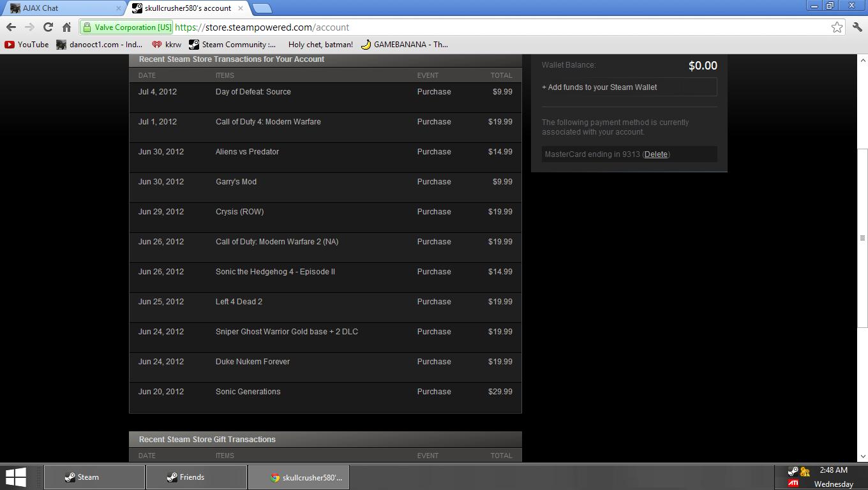
Task: Go to the browser Home page
Action: tap(66, 27)
